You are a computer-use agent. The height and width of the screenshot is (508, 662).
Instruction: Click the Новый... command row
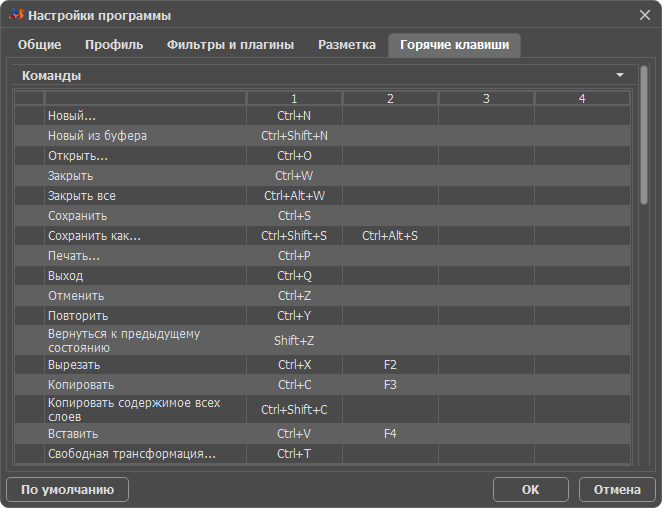click(323, 116)
